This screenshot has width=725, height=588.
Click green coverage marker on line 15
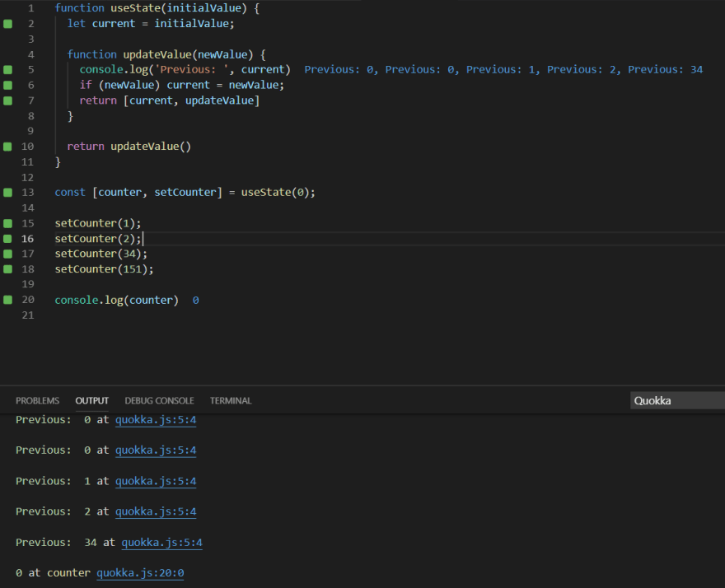tap(8, 223)
